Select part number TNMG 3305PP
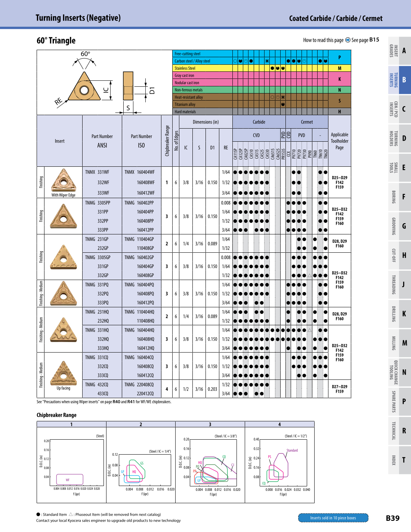This screenshot has height=532, width=411. pos(98,203)
